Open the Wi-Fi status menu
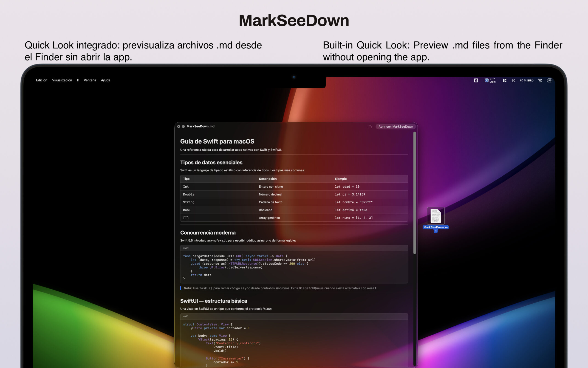This screenshot has height=368, width=588. (x=540, y=80)
